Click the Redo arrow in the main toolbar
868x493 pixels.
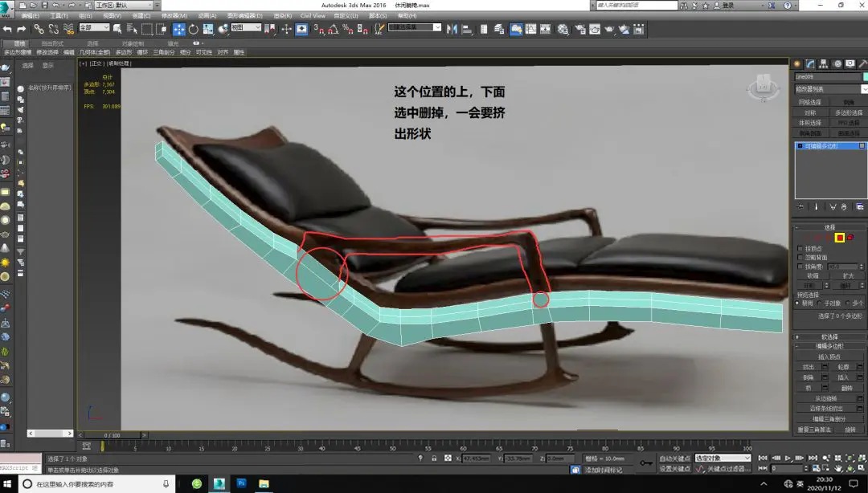tap(22, 29)
